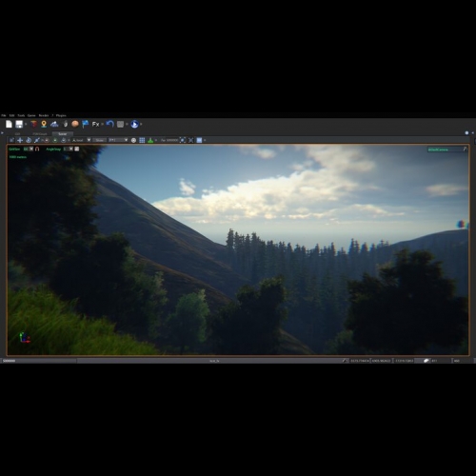The image size is (476, 476).
Task: Click the New file page icon
Action: pos(9,124)
